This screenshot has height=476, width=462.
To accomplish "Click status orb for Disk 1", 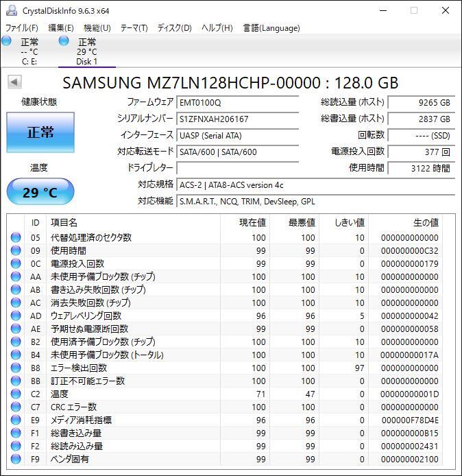I will [64, 40].
